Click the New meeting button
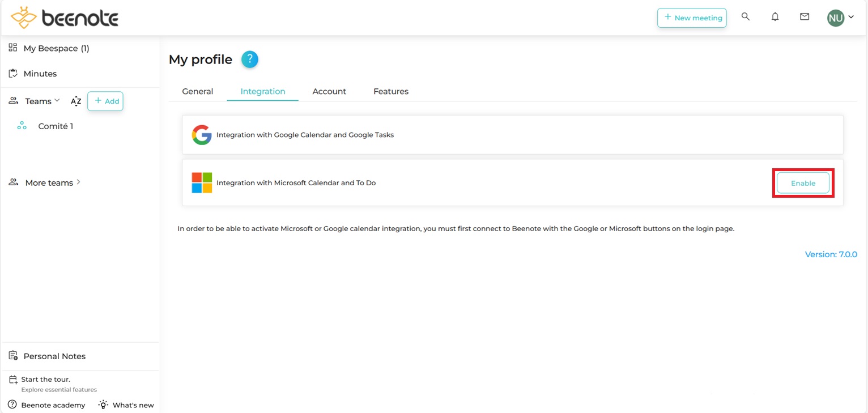Viewport: 868px width, 413px height. [x=692, y=18]
